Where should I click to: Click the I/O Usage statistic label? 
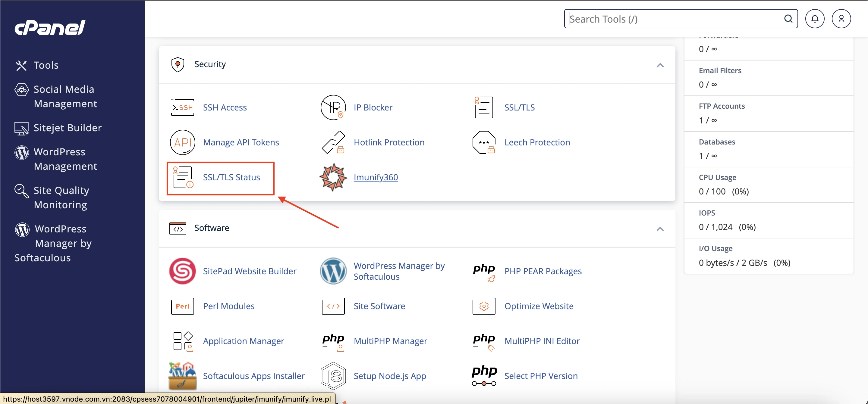pyautogui.click(x=716, y=249)
